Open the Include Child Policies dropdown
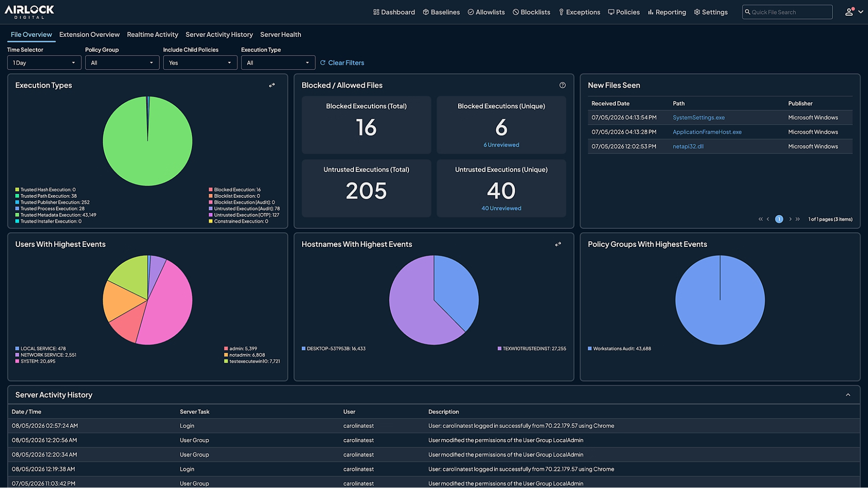Viewport: 868px width, 488px height. pos(200,63)
